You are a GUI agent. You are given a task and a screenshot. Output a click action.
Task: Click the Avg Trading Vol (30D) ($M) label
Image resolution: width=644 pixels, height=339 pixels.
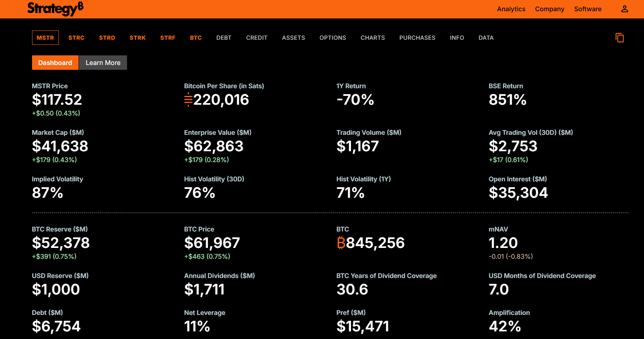[531, 132]
